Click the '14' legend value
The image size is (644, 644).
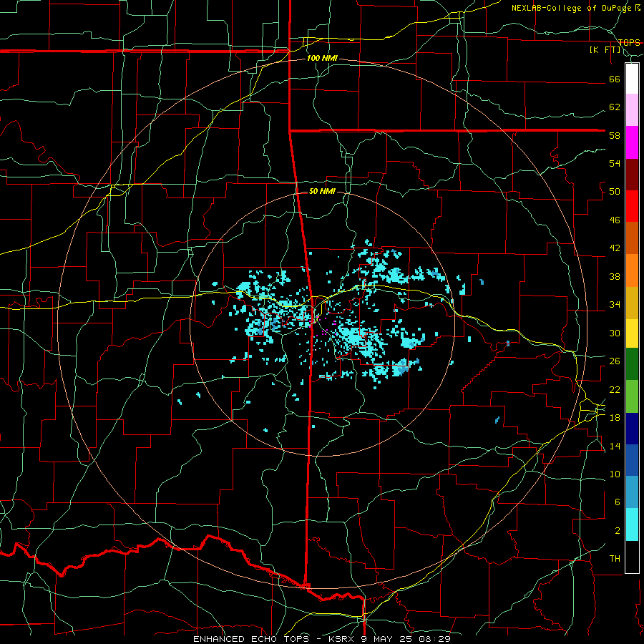[615, 446]
